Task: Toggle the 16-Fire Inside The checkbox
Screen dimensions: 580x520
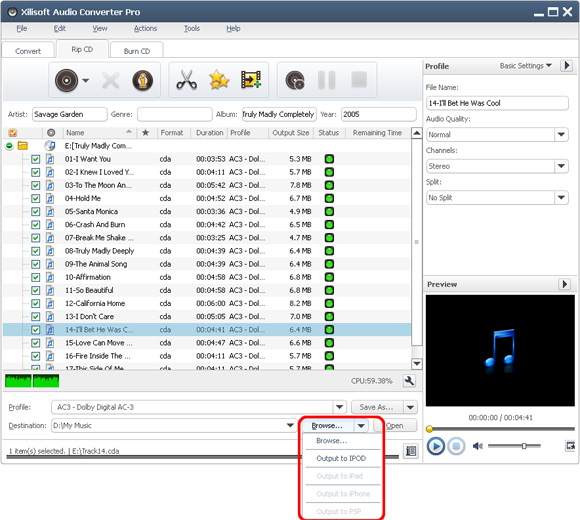Action: point(36,356)
